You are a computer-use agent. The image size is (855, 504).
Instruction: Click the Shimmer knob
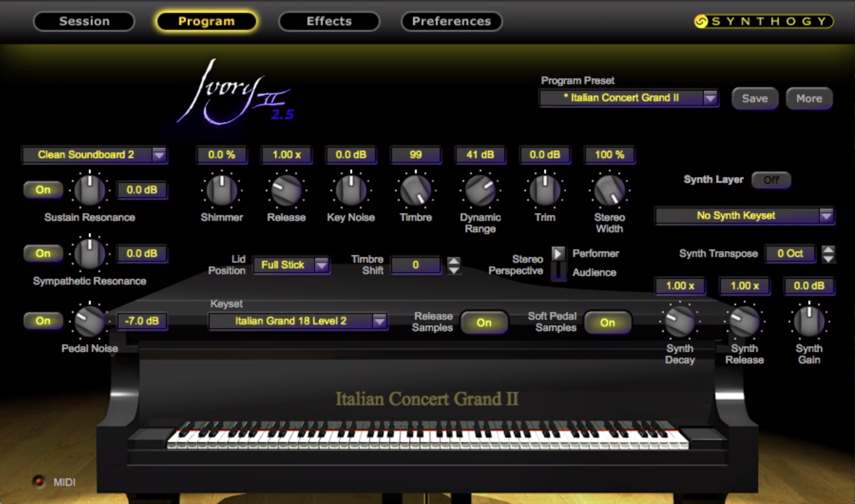point(221,190)
